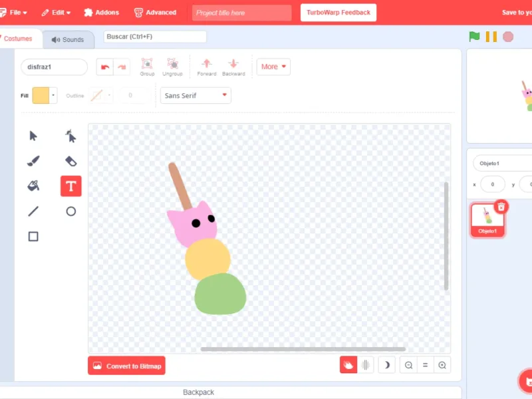
Task: Open the Outline color picker
Action: tap(100, 95)
